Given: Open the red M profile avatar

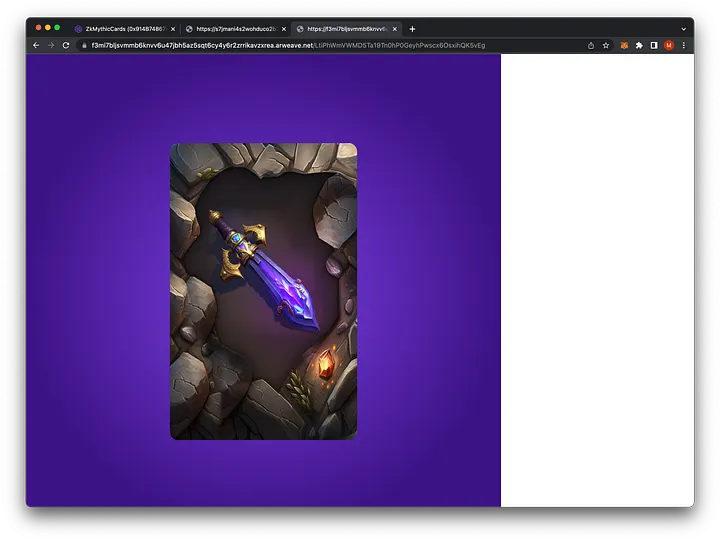Looking at the screenshot, I should point(669,45).
